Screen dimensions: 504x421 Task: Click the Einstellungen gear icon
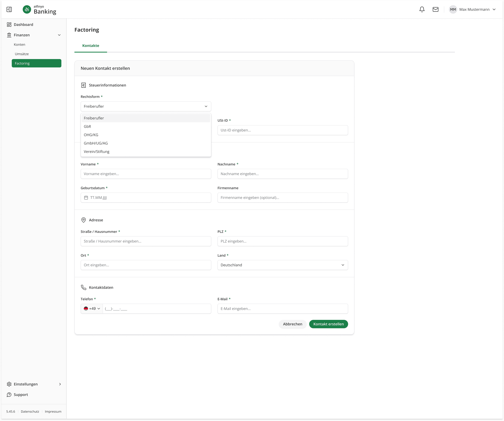pyautogui.click(x=9, y=384)
